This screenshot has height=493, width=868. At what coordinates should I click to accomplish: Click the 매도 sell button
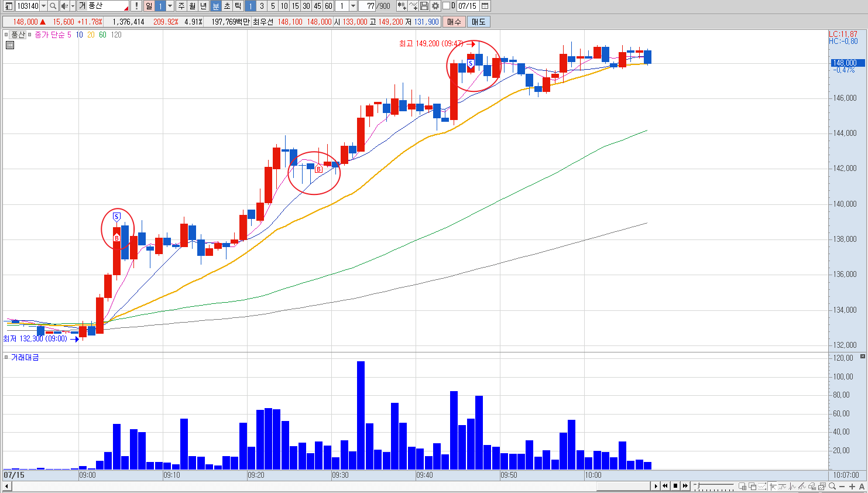pyautogui.click(x=478, y=22)
